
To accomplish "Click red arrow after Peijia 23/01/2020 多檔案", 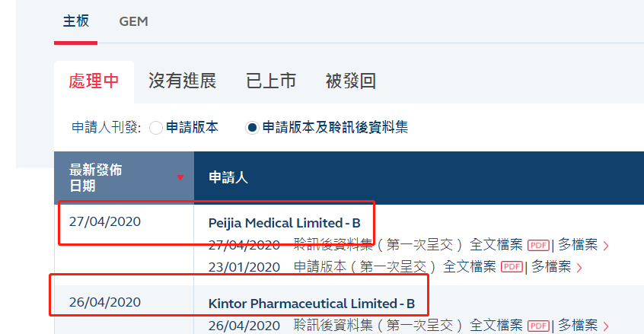I will point(579,267).
